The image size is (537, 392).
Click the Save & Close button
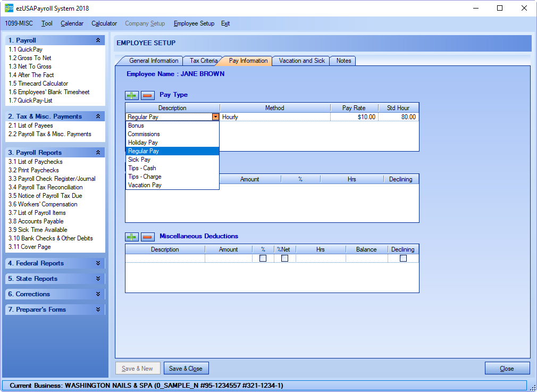186,369
